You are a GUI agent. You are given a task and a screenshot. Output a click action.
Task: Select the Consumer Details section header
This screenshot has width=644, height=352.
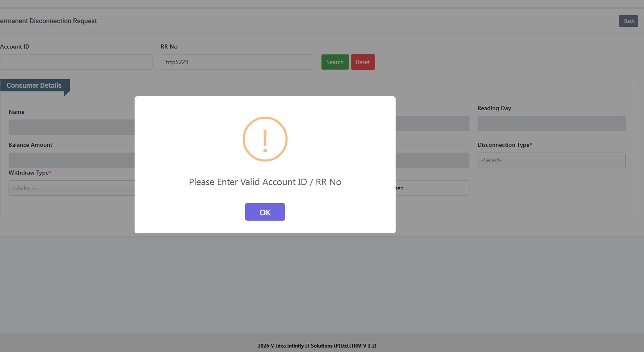pyautogui.click(x=34, y=85)
